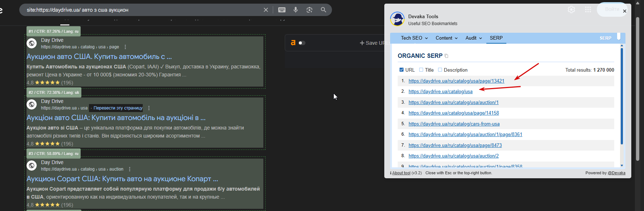The height and width of the screenshot is (211, 644).
Task: Open result 'Аукцион Copart США: Купить авто на аукционе Копарт ...'
Action: coord(122,179)
